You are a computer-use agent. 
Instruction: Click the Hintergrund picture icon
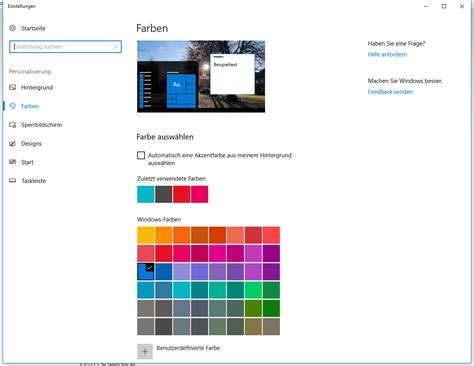point(13,87)
